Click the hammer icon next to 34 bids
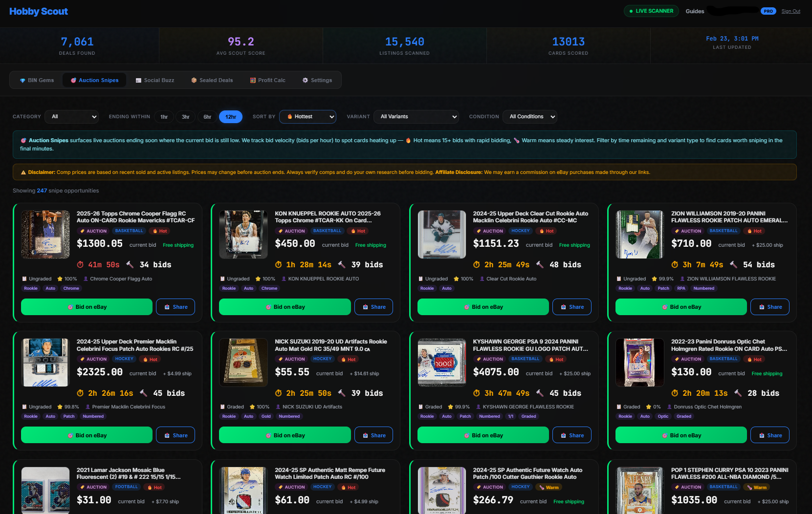Screen dimensions: 812x514 pos(130,264)
